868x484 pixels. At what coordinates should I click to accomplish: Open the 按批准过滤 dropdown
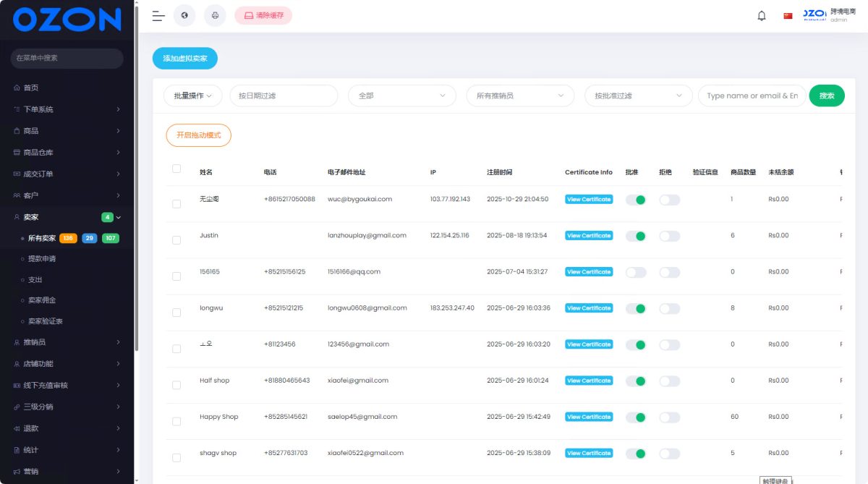[x=639, y=95]
